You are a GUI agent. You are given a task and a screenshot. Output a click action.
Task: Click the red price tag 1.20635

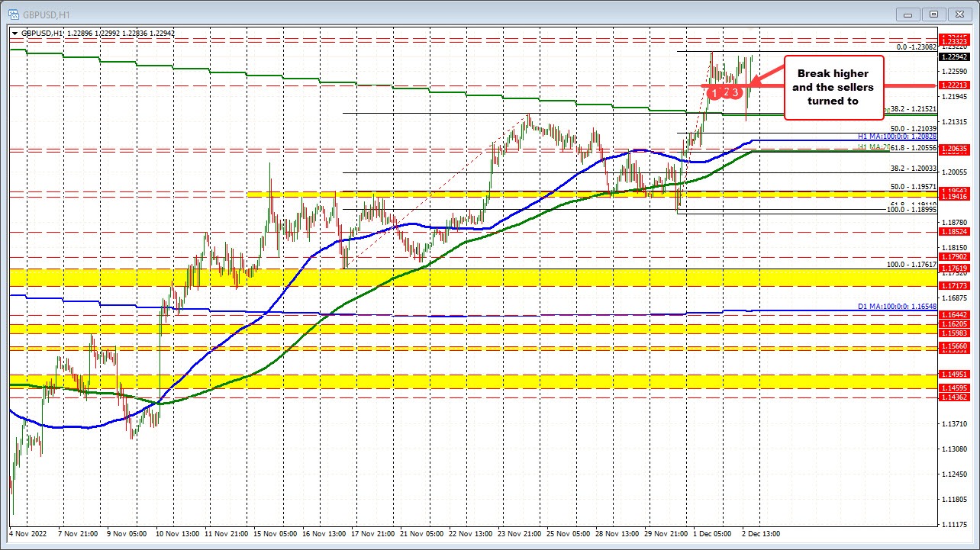pyautogui.click(x=953, y=148)
